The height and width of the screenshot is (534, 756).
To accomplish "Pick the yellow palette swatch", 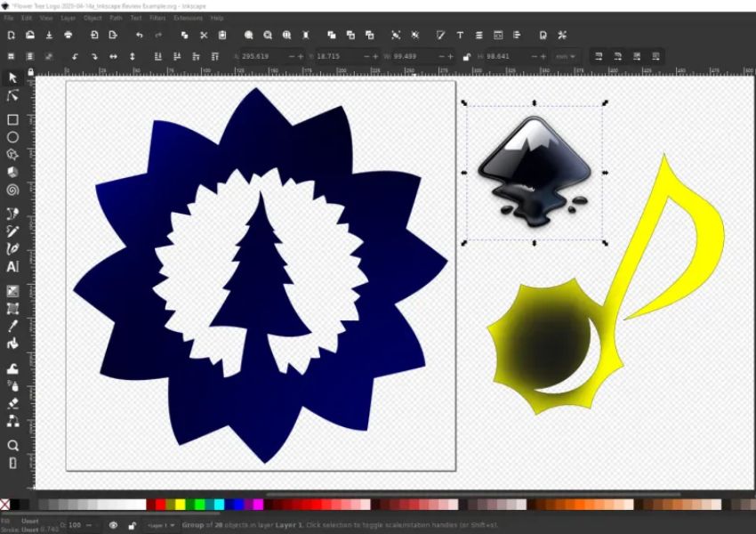I will tap(180, 505).
